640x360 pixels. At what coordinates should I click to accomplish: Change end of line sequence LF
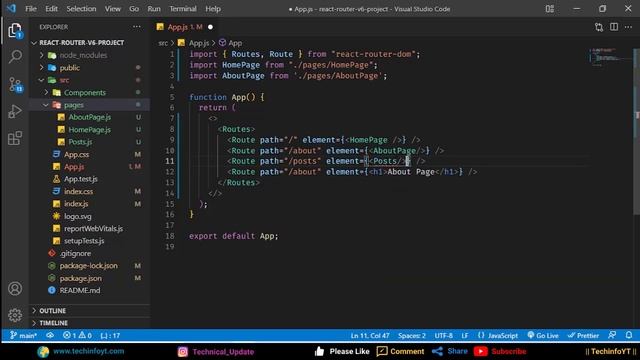pos(464,336)
